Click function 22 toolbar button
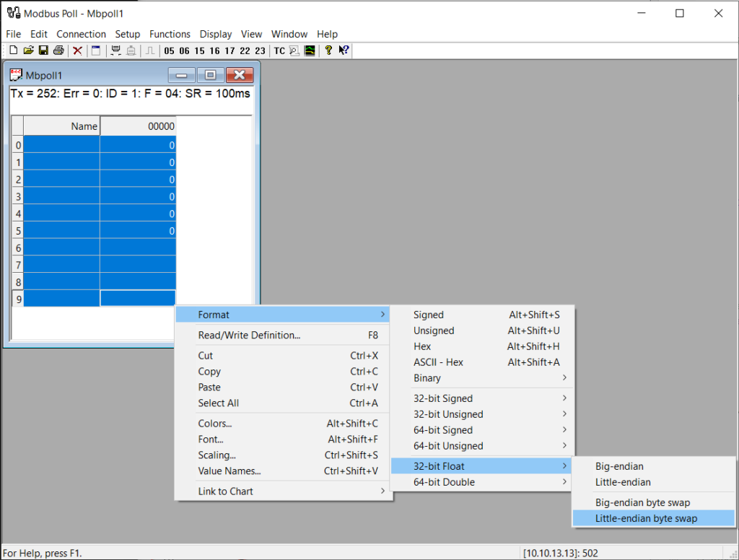 (245, 51)
